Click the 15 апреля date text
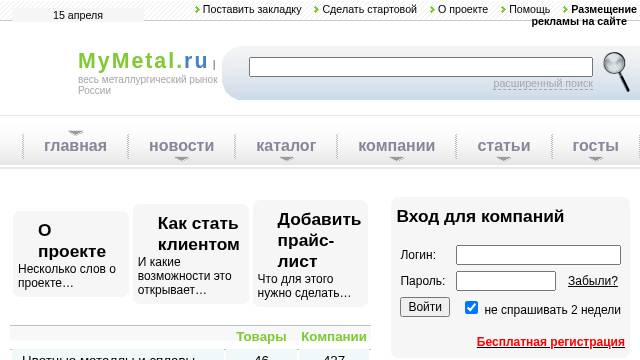 tap(78, 15)
